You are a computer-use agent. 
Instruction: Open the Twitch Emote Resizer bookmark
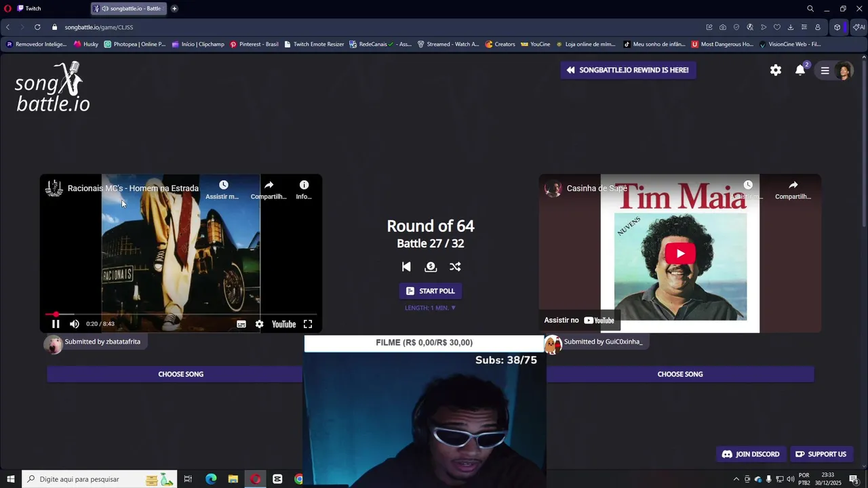click(x=314, y=44)
